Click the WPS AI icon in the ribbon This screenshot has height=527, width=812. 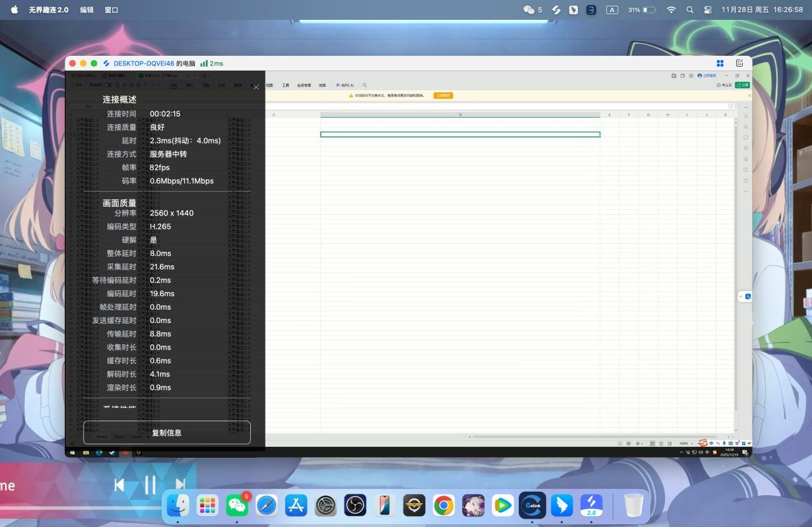coord(344,85)
